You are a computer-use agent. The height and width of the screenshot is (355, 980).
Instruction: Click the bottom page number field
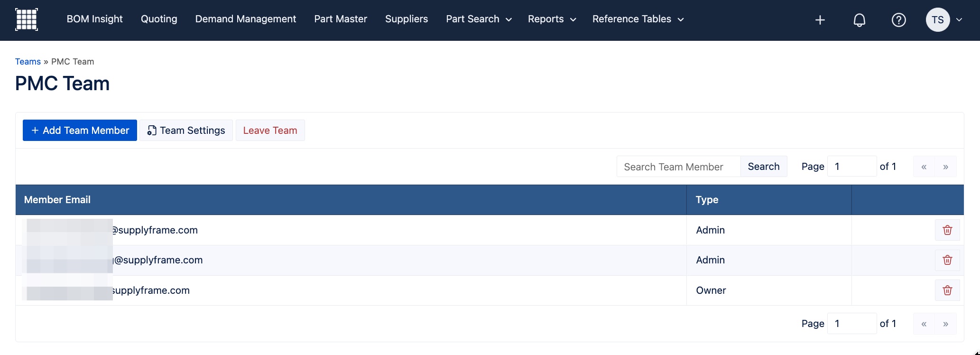[852, 324]
